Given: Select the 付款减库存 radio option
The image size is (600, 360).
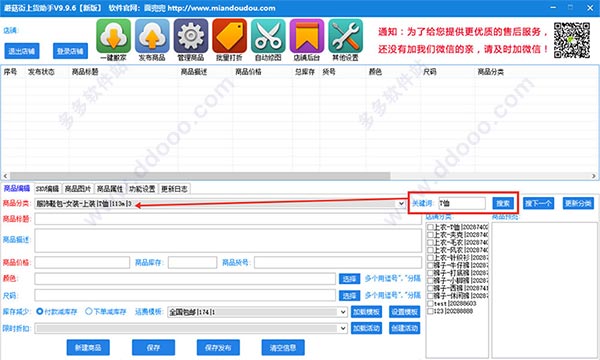Looking at the screenshot, I should 39,311.
